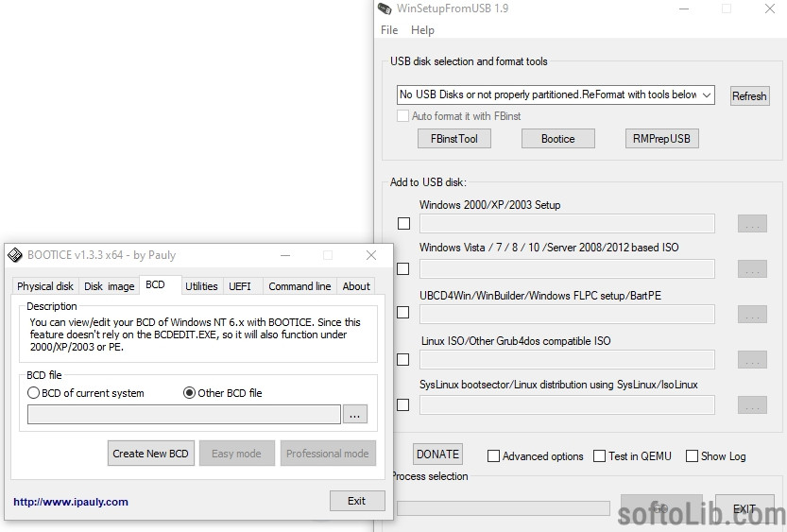Enable Linux ISO/Grub4dos compatible ISO checkbox

(x=403, y=360)
